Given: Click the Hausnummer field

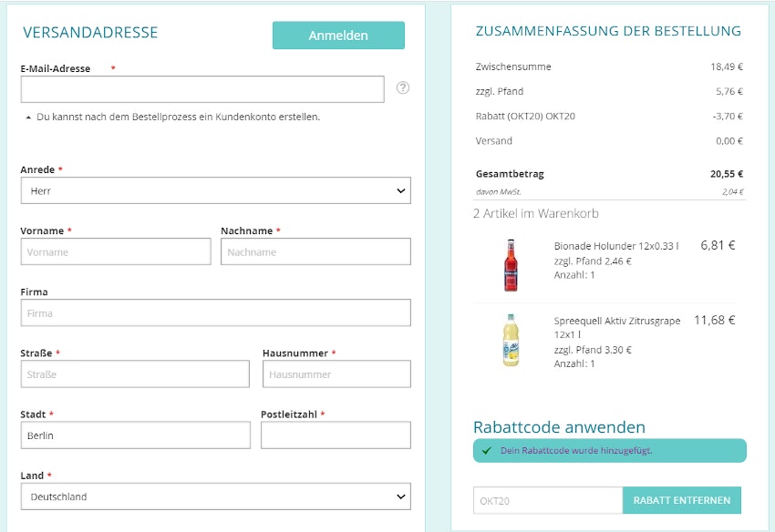Looking at the screenshot, I should pyautogui.click(x=336, y=374).
